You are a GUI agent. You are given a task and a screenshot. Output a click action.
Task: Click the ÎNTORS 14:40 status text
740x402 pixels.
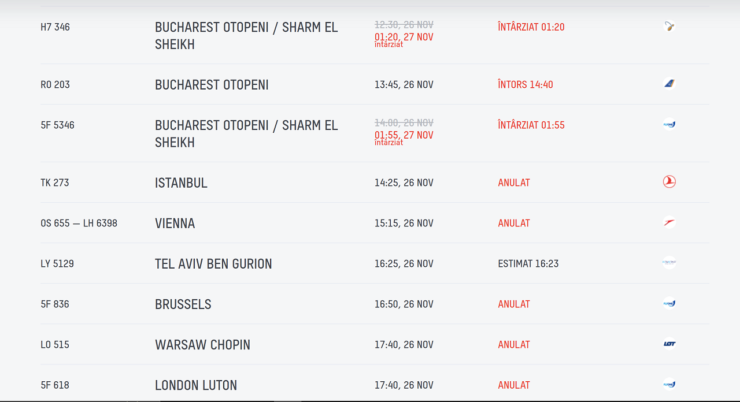[x=525, y=84]
